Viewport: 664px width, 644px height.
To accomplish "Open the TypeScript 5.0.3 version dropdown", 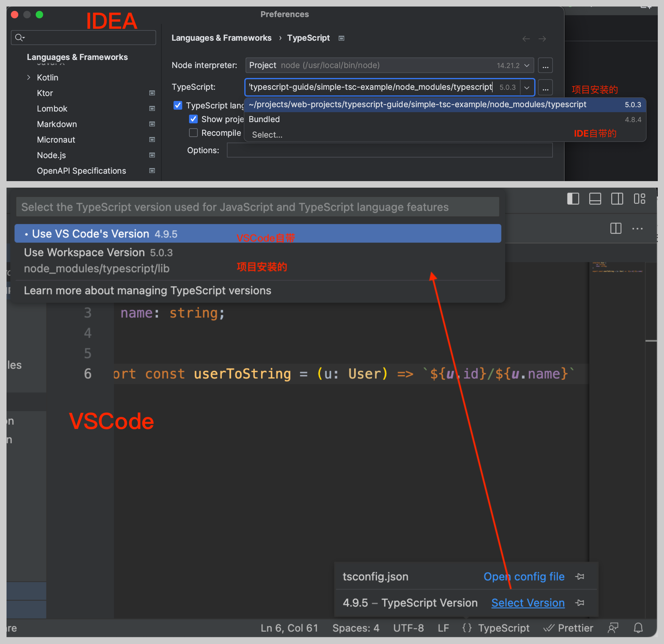I will coord(527,87).
